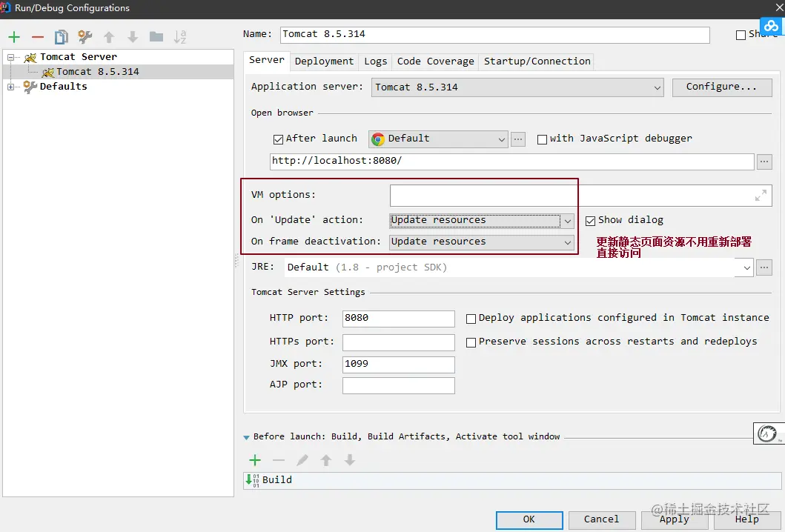Click browse button next to browser dropdown
Image resolution: width=785 pixels, height=532 pixels.
point(518,139)
